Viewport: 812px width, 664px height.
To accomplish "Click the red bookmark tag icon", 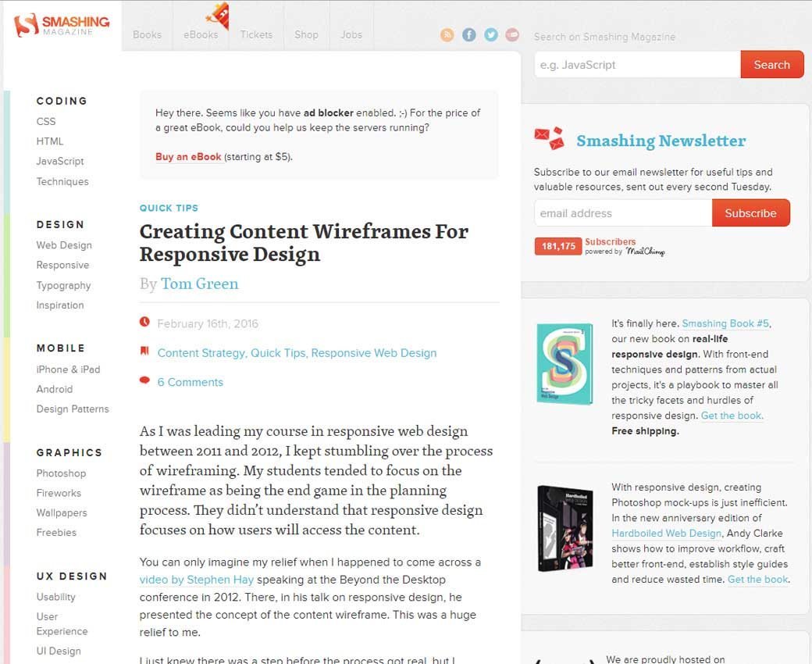I will [x=144, y=352].
